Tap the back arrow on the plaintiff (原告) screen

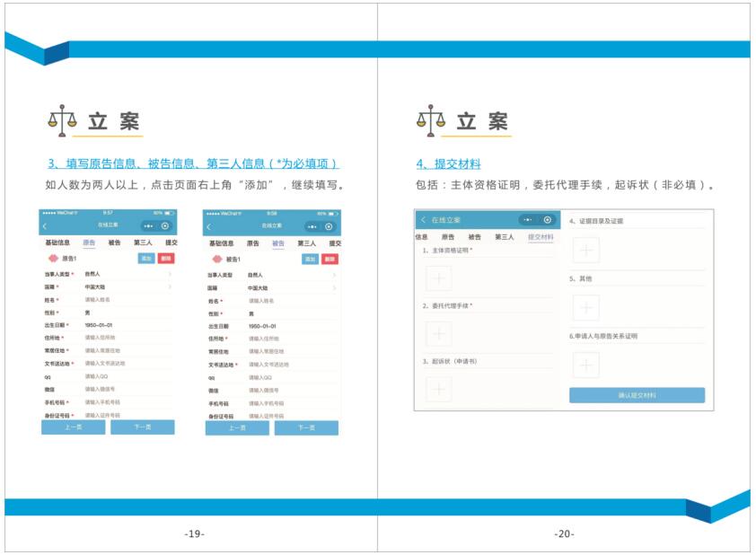(x=46, y=226)
